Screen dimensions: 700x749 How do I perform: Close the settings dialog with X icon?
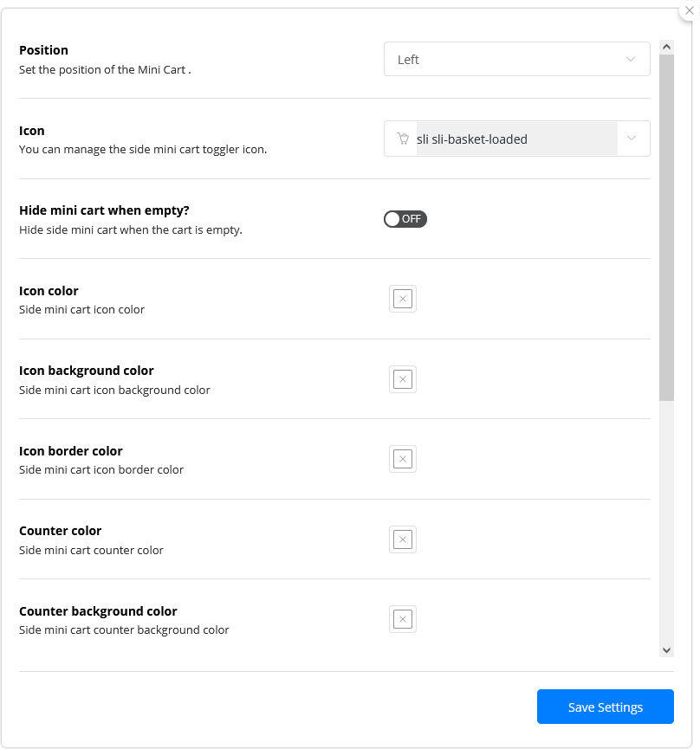pos(690,10)
